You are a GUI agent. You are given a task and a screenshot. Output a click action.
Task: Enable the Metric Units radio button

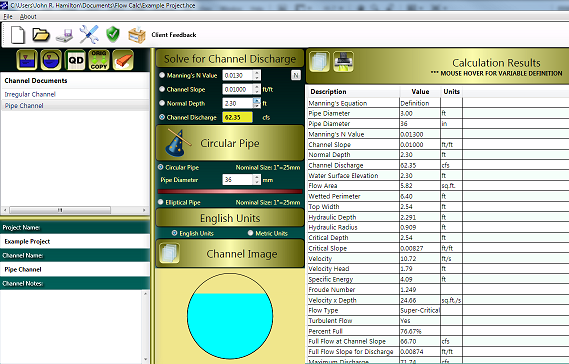coord(250,233)
